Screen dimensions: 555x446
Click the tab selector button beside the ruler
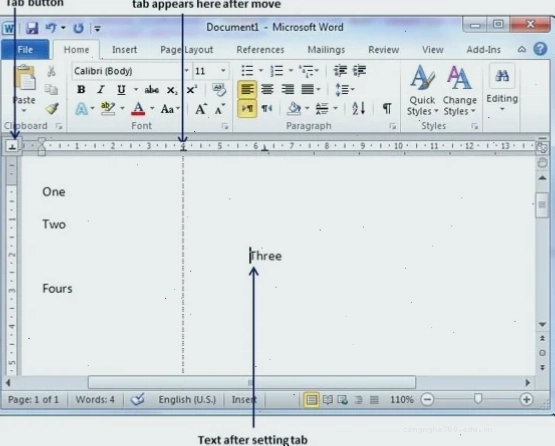(x=12, y=146)
